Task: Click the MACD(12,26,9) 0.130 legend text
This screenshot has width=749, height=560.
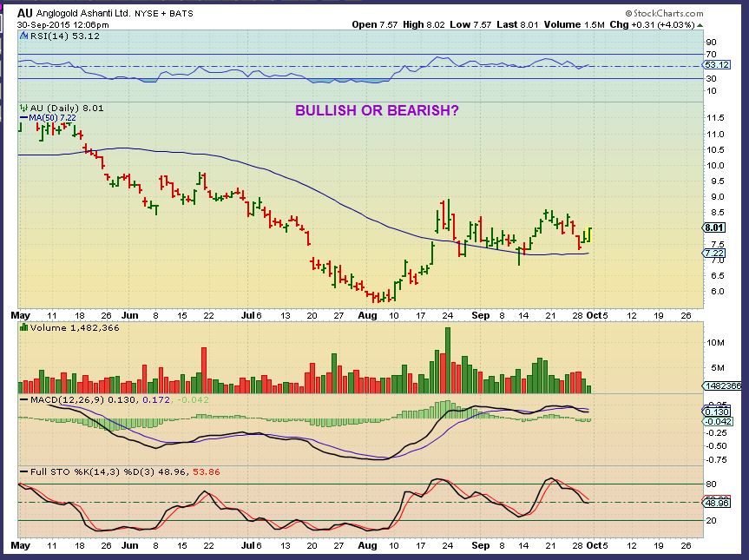Action: click(x=84, y=399)
